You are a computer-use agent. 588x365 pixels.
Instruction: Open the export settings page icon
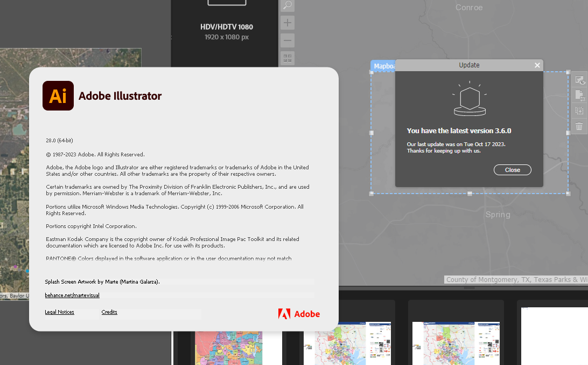click(579, 95)
